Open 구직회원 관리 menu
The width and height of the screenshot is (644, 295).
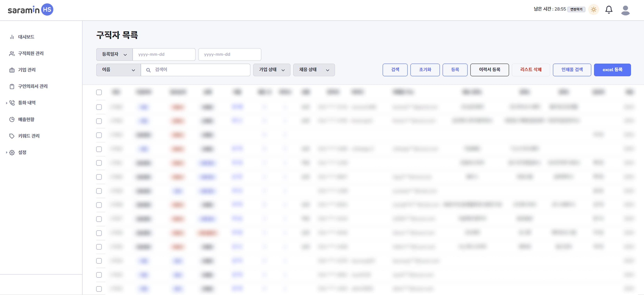(x=31, y=53)
